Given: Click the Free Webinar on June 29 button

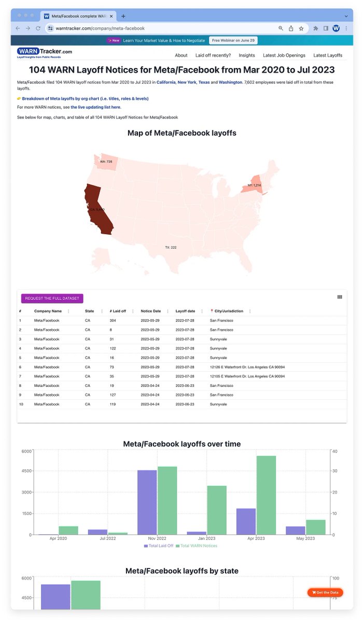Looking at the screenshot, I should coord(233,40).
